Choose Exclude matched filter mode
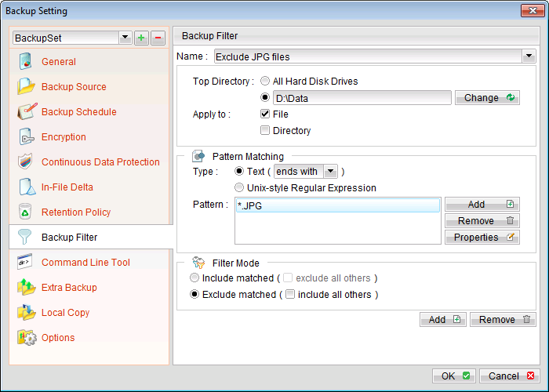549x392 pixels. 195,294
